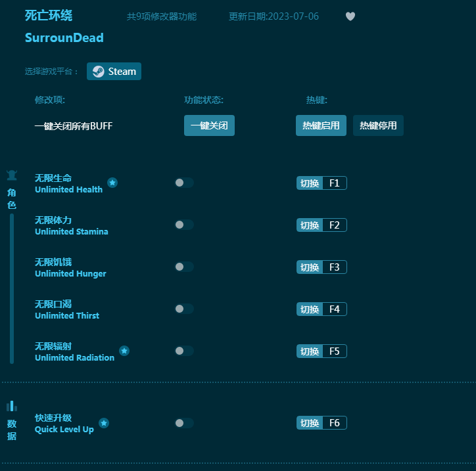The width and height of the screenshot is (476, 471).
Task: Click the 切换 F3 hotkey button
Action: tap(321, 267)
